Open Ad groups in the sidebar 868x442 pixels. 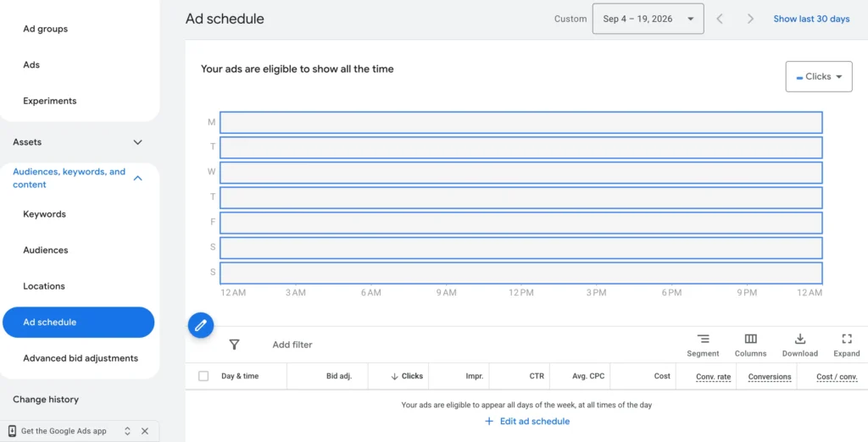(46, 29)
